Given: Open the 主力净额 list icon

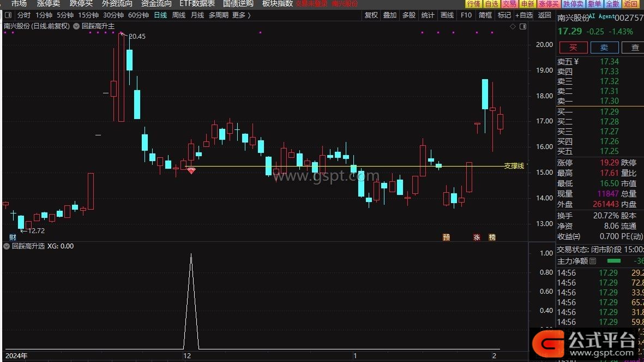Looking at the screenshot, I should click(x=593, y=261).
